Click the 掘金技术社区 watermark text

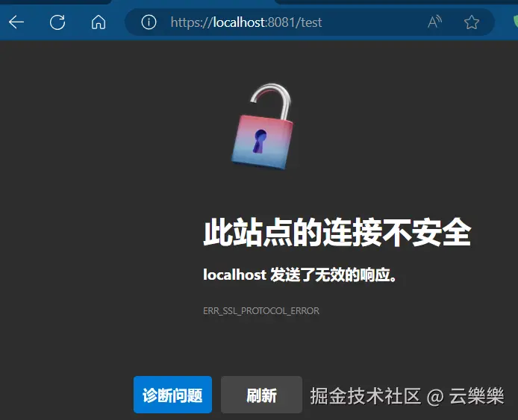(366, 396)
